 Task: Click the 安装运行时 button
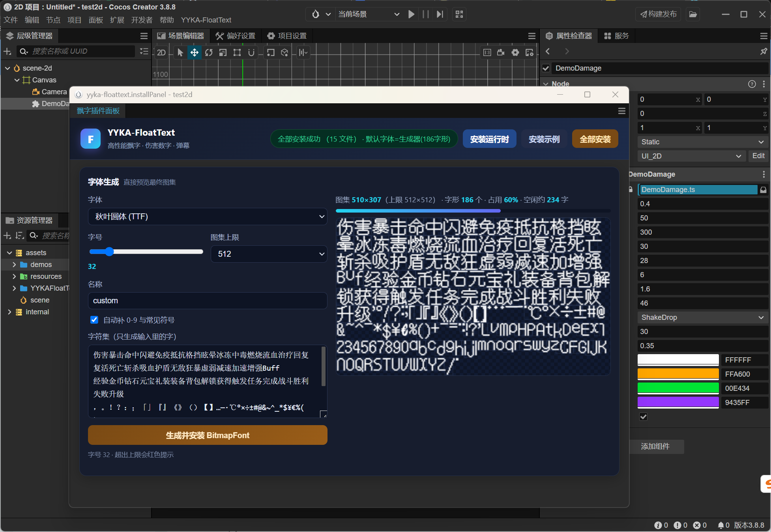490,139
